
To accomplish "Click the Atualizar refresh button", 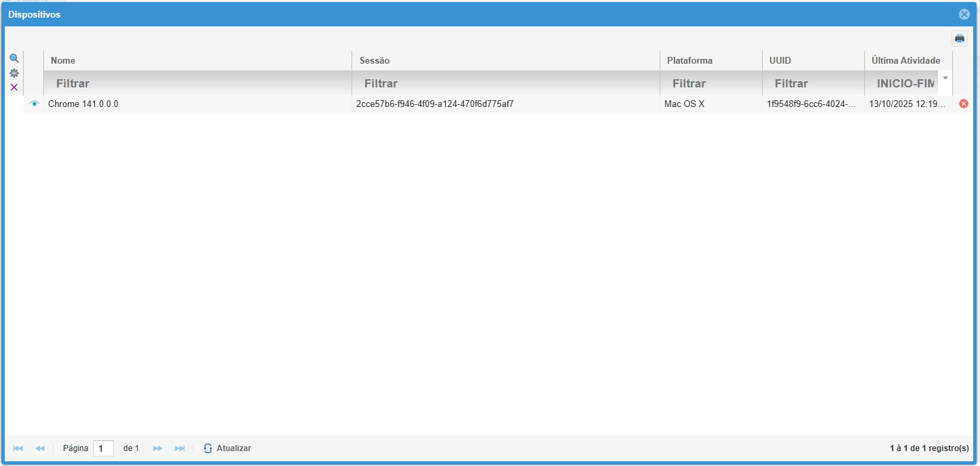I will coord(228,448).
